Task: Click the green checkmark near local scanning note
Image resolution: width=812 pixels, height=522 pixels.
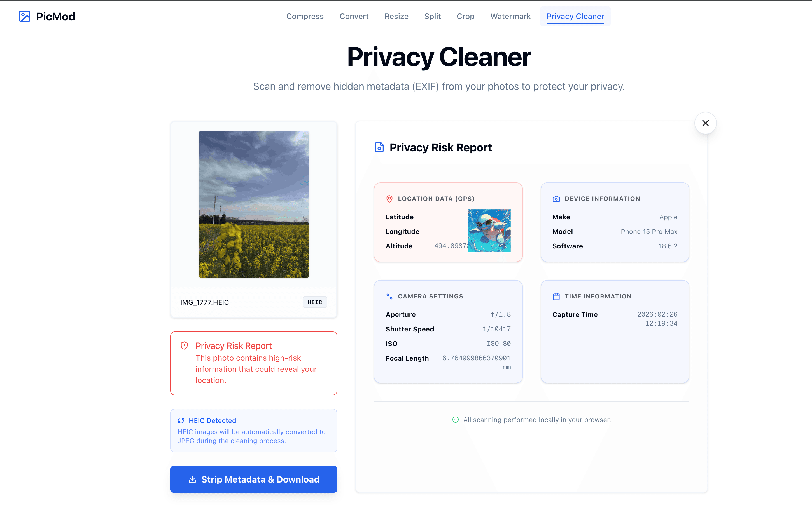Action: coord(455,420)
